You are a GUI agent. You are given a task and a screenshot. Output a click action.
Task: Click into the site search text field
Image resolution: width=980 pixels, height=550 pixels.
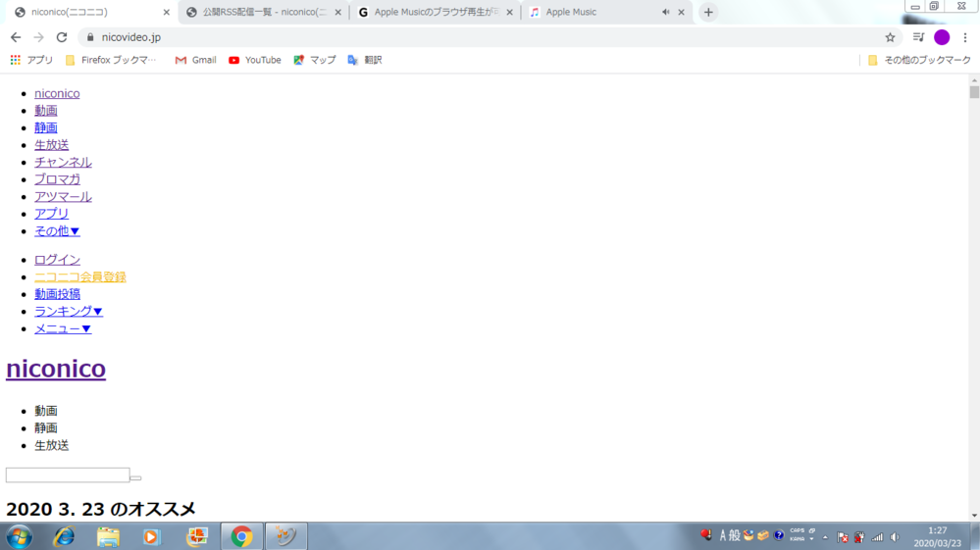[68, 475]
